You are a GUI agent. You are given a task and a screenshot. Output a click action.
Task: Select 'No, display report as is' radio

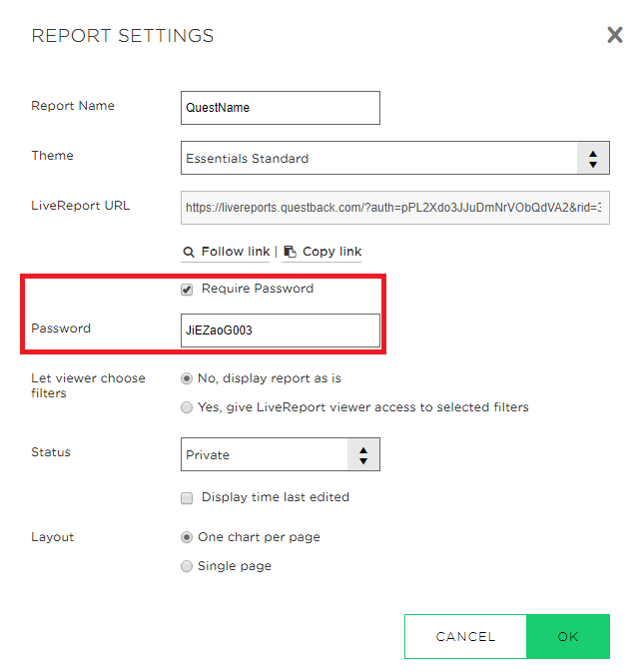coord(187,378)
